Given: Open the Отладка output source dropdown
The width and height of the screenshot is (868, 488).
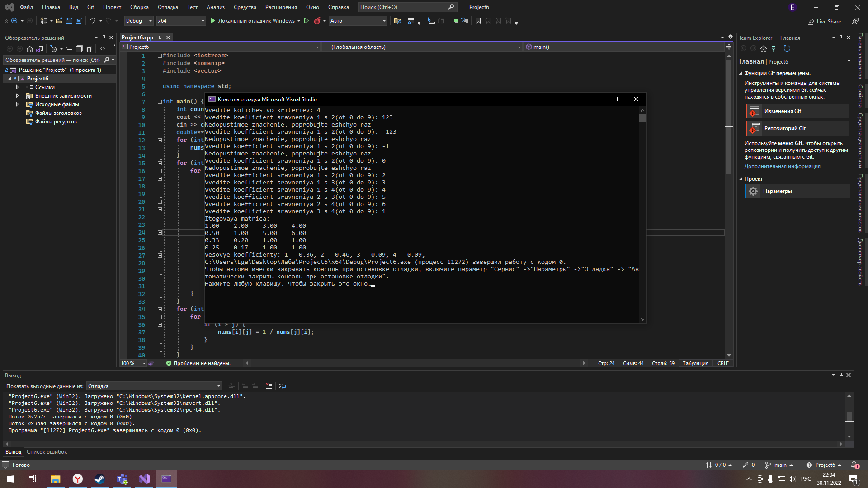Looking at the screenshot, I should coord(154,386).
